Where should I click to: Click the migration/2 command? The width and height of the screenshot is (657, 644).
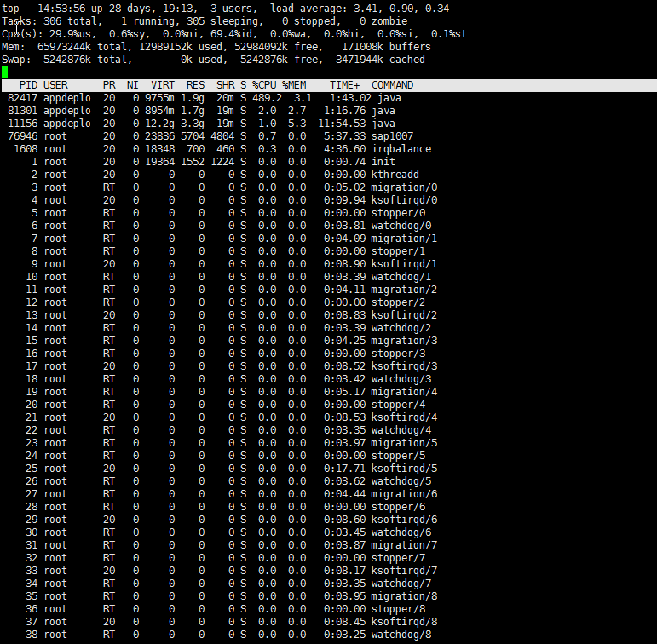coord(404,290)
